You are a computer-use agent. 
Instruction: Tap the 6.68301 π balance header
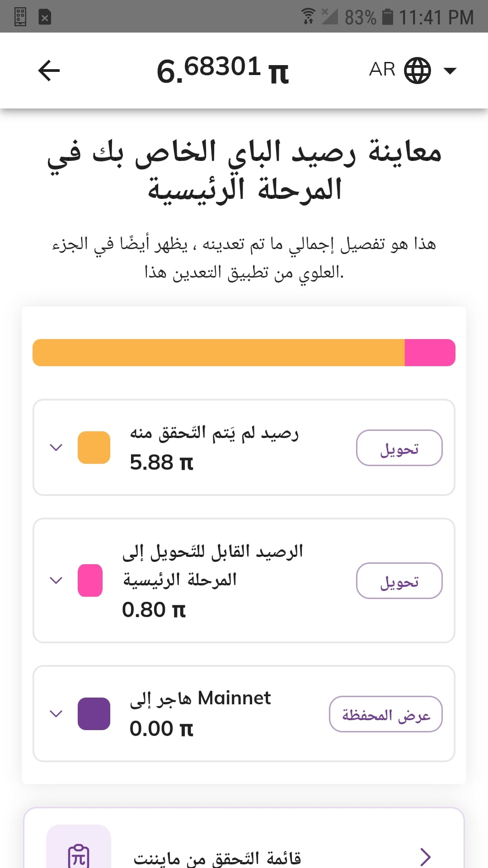click(x=223, y=71)
